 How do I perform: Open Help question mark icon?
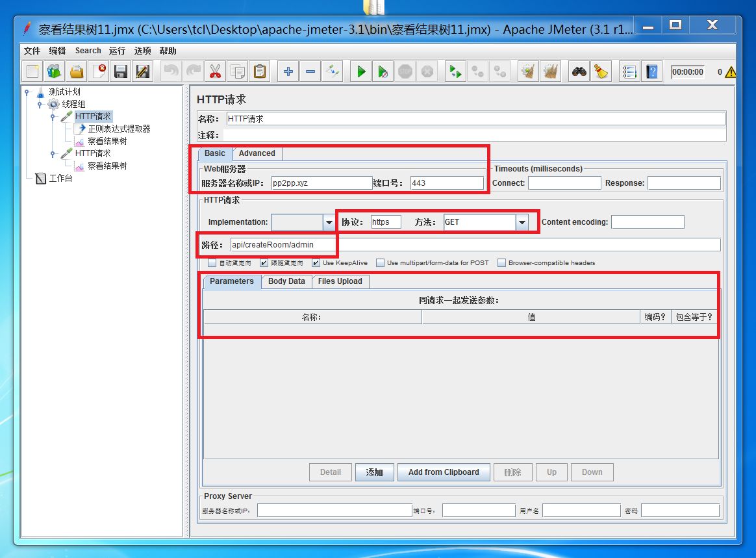[x=651, y=72]
